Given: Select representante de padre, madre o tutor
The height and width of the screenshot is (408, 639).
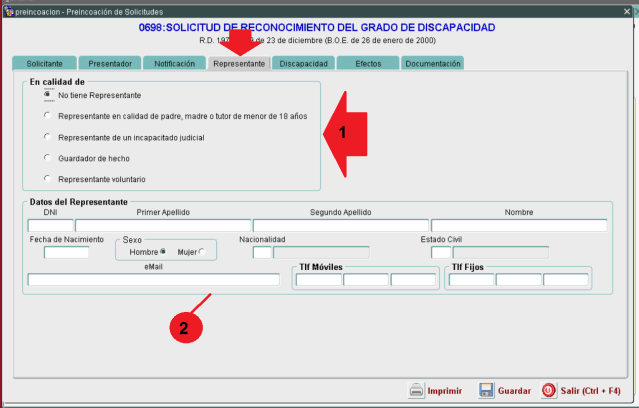Looking at the screenshot, I should (x=47, y=116).
